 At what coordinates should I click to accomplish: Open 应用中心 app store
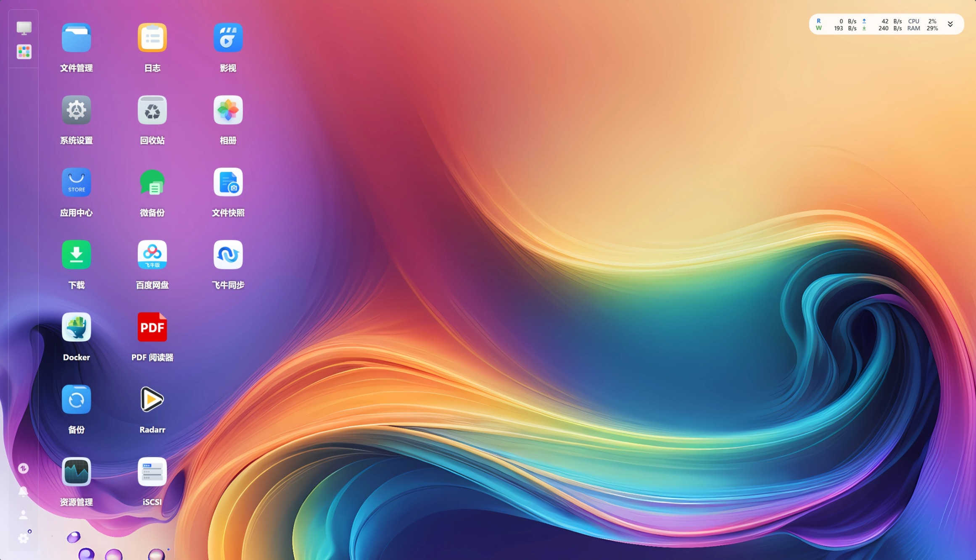click(76, 183)
